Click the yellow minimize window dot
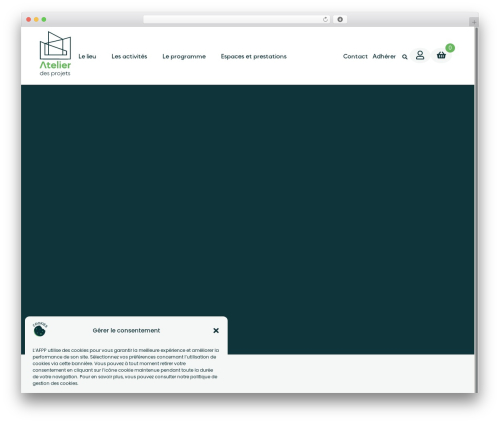Screen dimensions: 500x423 coord(36,19)
